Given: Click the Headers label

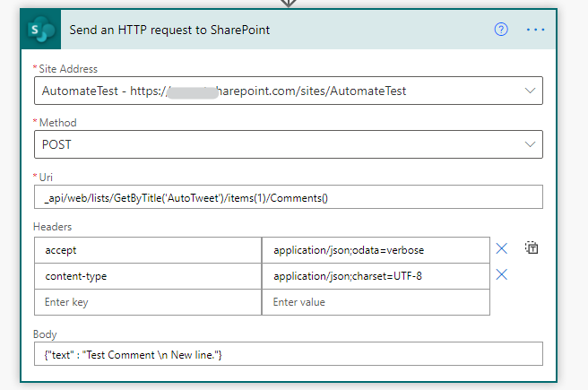Looking at the screenshot, I should tap(52, 227).
